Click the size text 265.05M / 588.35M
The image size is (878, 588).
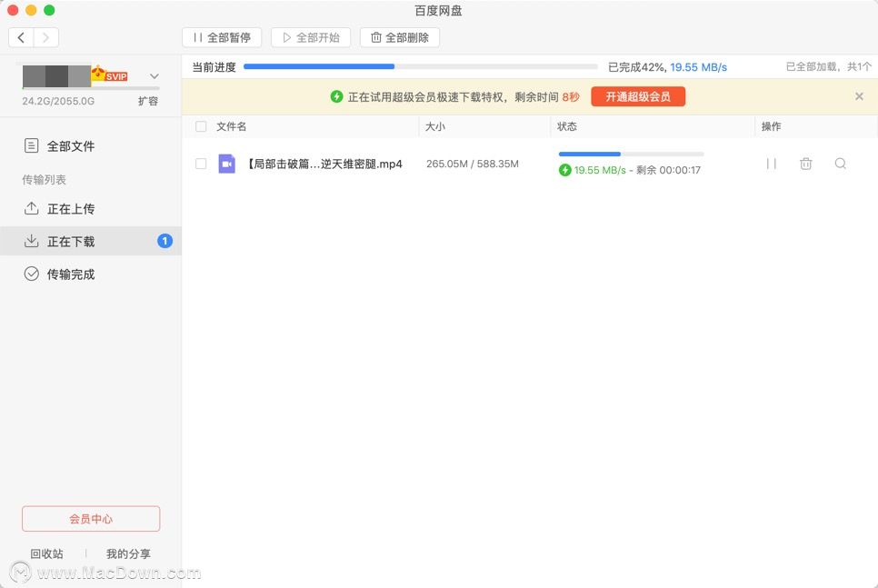(x=473, y=164)
